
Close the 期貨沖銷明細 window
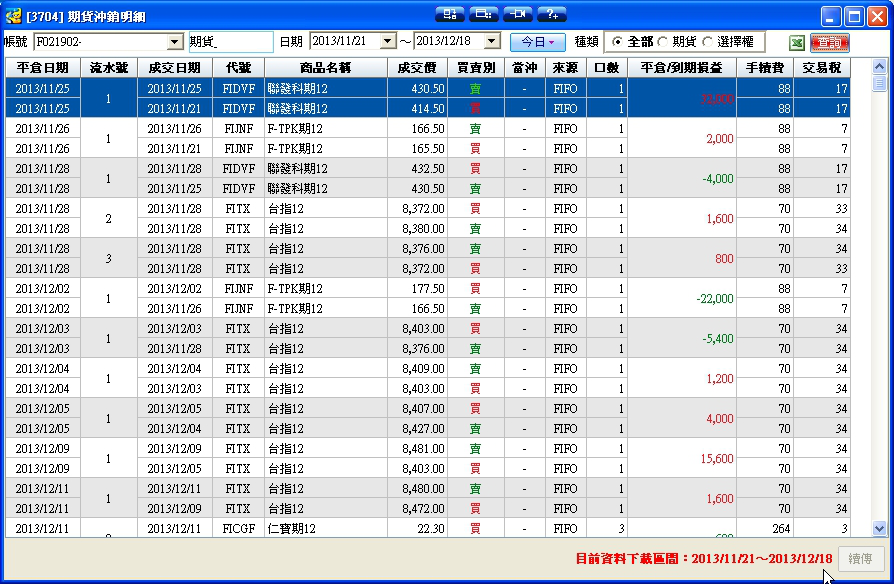click(x=877, y=17)
